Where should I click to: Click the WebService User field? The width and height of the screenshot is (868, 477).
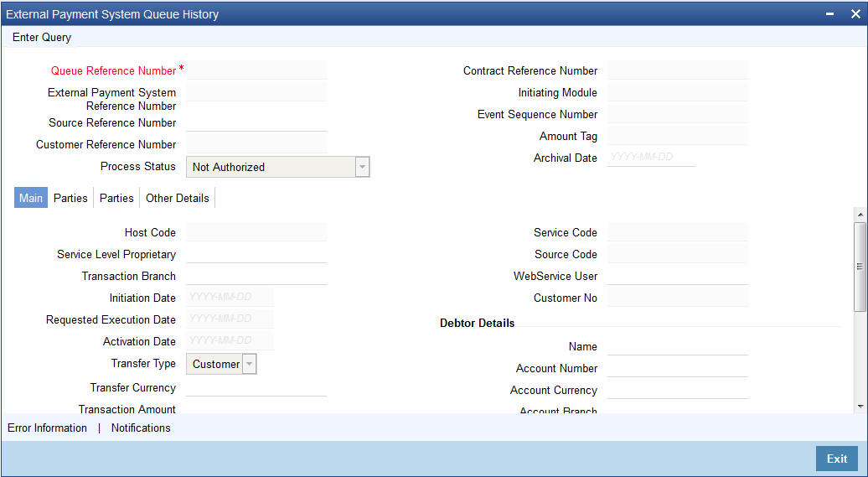point(678,276)
